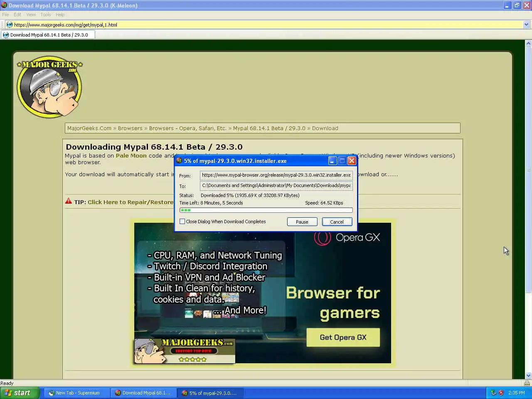The image size is (532, 399).
Task: Follow the Browsers breadcrumb link
Action: coord(130,128)
